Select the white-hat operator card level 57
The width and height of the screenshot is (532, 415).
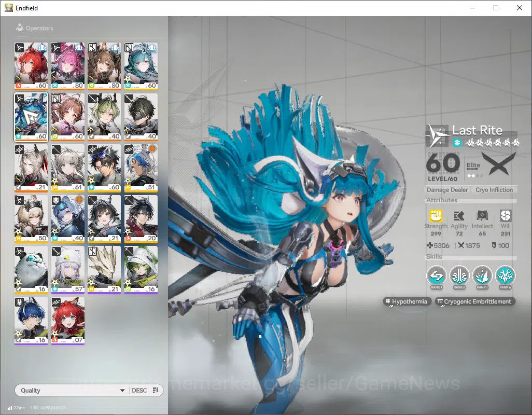(68, 269)
